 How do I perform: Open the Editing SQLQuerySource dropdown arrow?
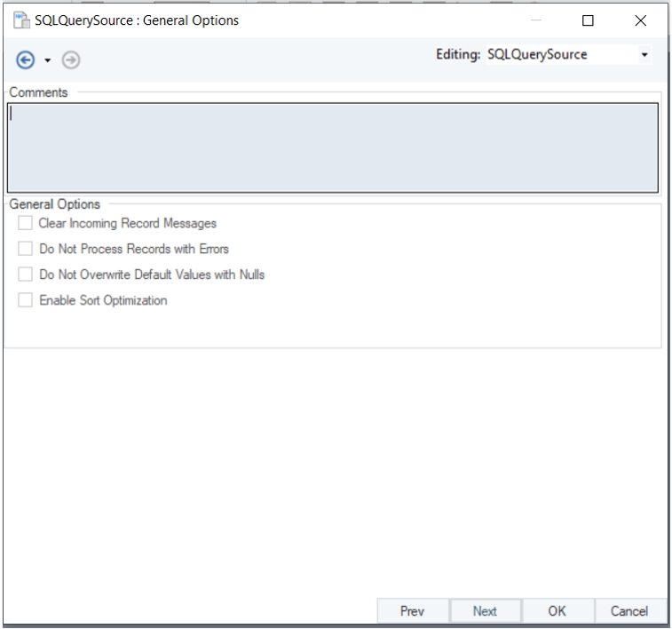pyautogui.click(x=644, y=55)
